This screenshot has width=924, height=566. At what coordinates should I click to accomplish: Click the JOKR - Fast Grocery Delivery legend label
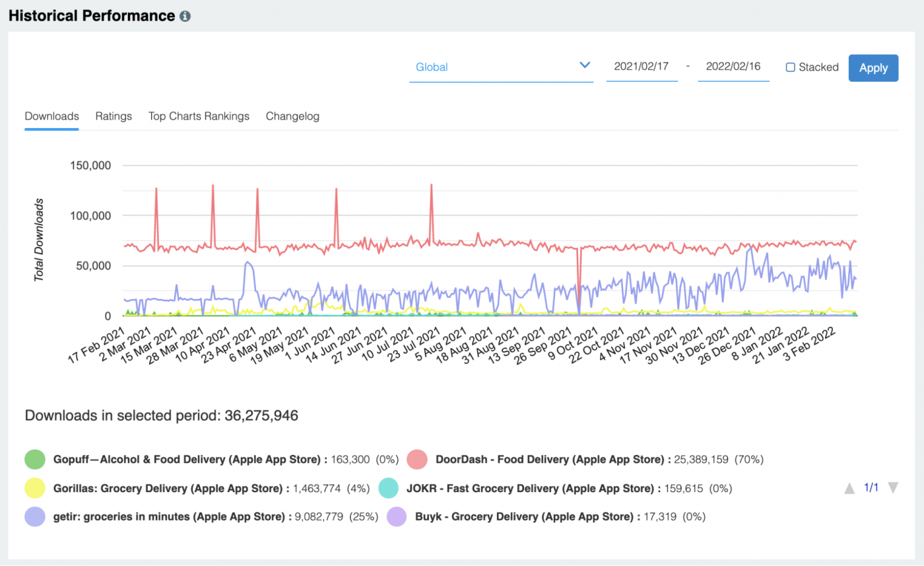pos(533,488)
